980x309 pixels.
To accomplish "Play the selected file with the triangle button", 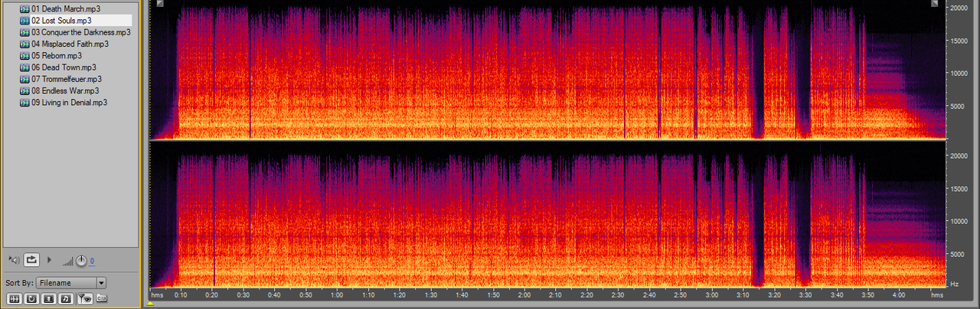I will tap(50, 260).
